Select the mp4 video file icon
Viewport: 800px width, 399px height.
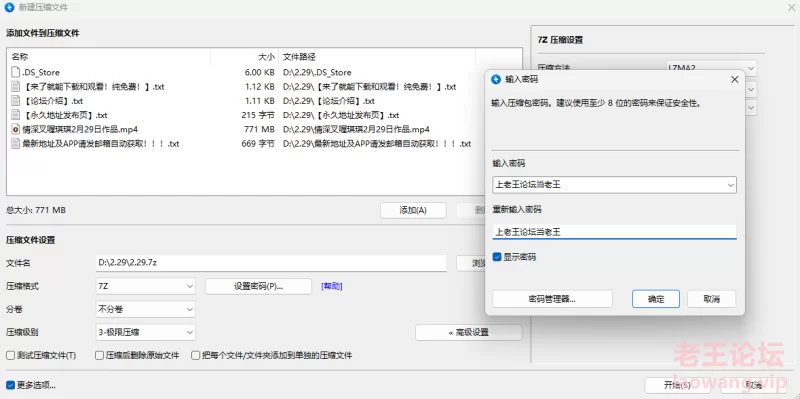click(15, 129)
